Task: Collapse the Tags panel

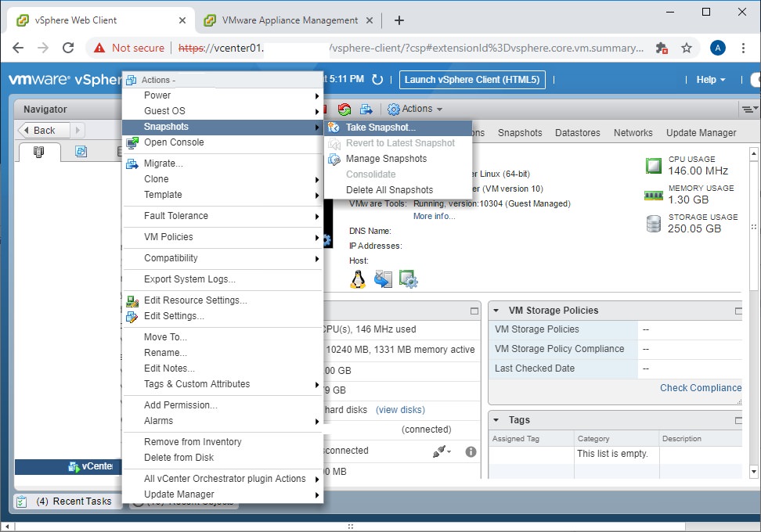Action: tap(496, 420)
